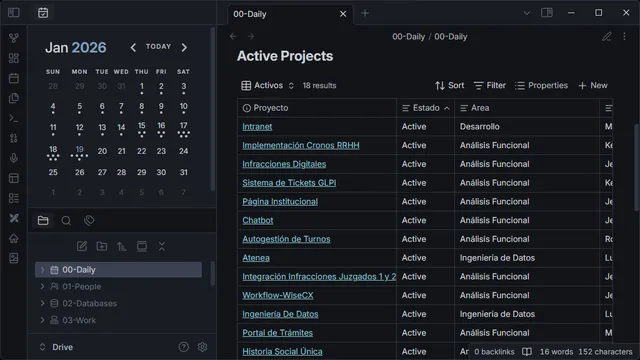640x360 pixels.
Task: Open Properties for the table view
Action: (541, 86)
